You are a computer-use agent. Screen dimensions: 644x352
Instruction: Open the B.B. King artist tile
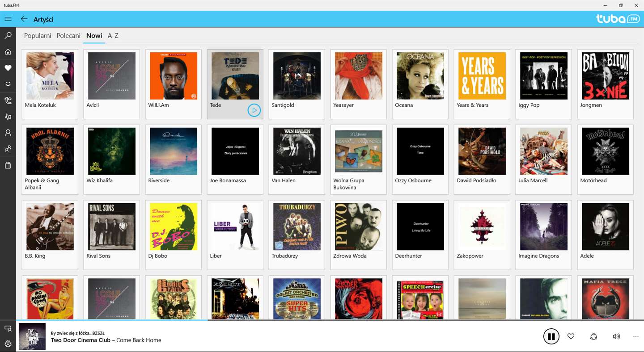click(x=50, y=235)
